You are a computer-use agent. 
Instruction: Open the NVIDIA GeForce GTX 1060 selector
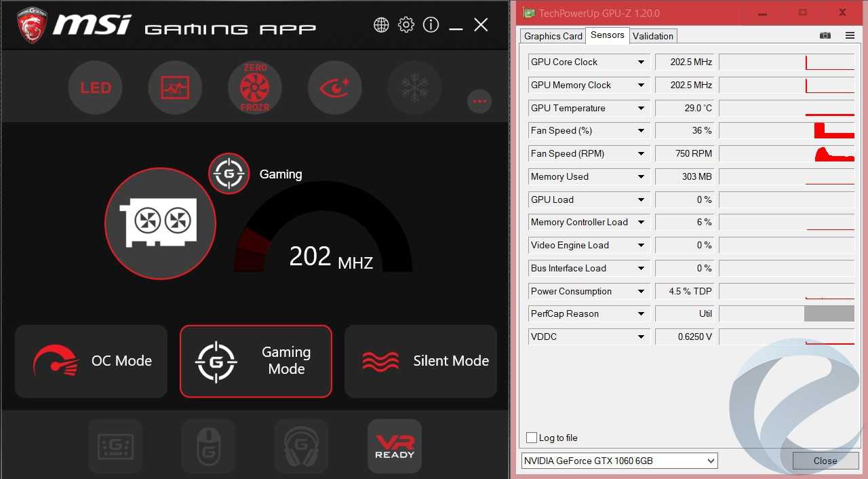pos(619,461)
